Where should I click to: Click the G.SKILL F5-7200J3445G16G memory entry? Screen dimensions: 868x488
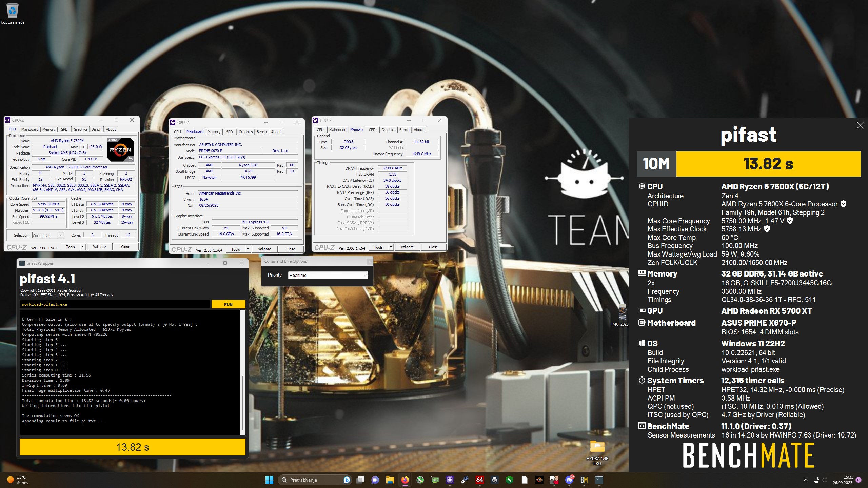(x=776, y=283)
